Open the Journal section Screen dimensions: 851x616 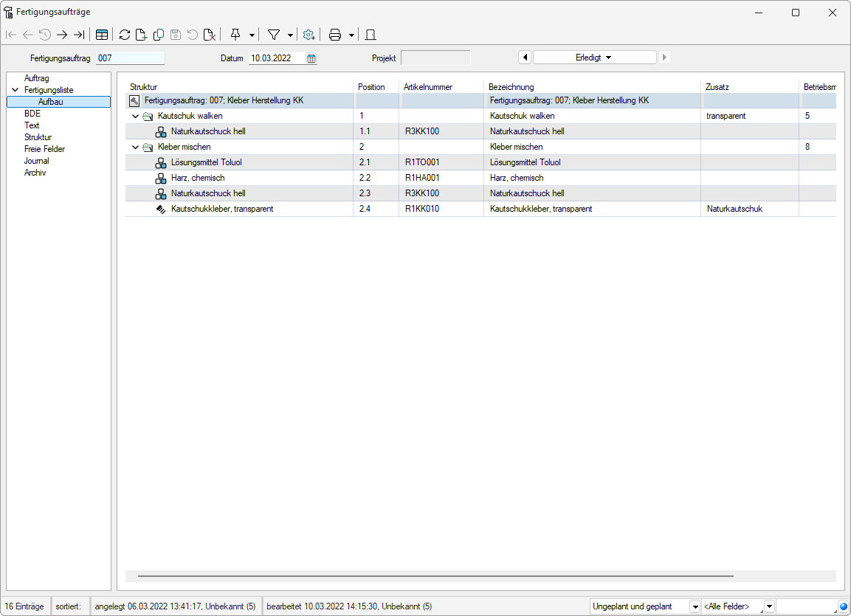pos(36,161)
